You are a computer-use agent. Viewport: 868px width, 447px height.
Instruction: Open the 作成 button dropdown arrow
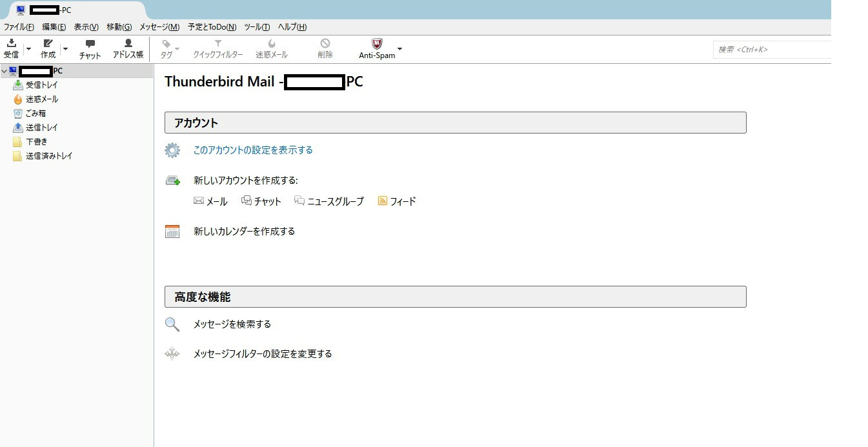(x=65, y=49)
